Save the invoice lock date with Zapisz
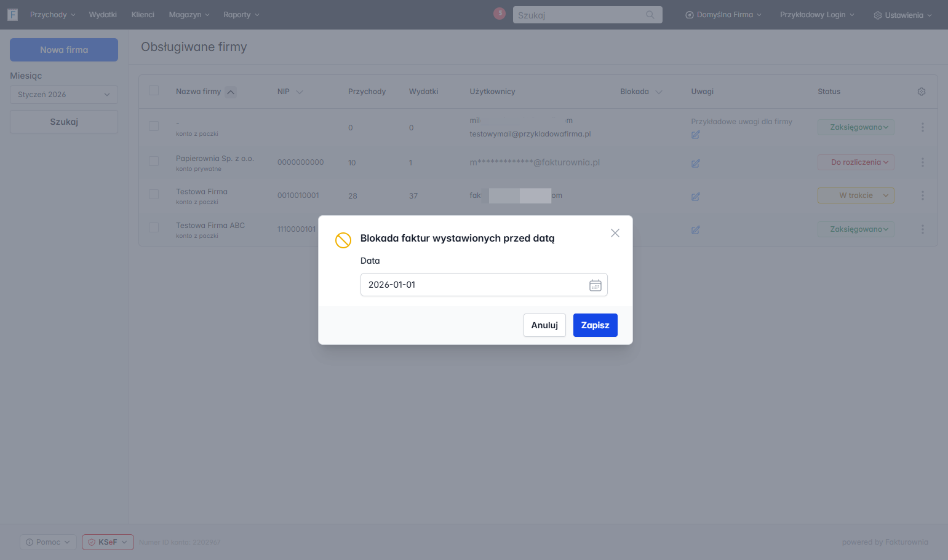948x560 pixels. tap(595, 325)
